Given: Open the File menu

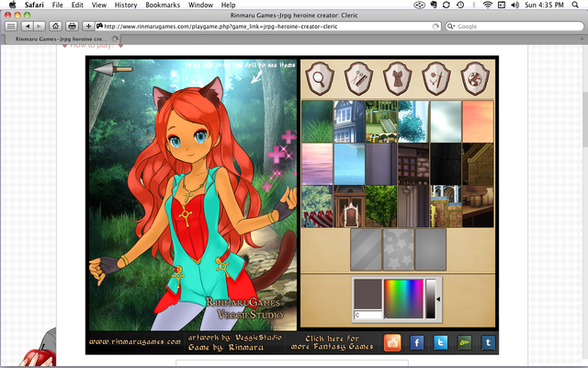Looking at the screenshot, I should click(x=57, y=5).
